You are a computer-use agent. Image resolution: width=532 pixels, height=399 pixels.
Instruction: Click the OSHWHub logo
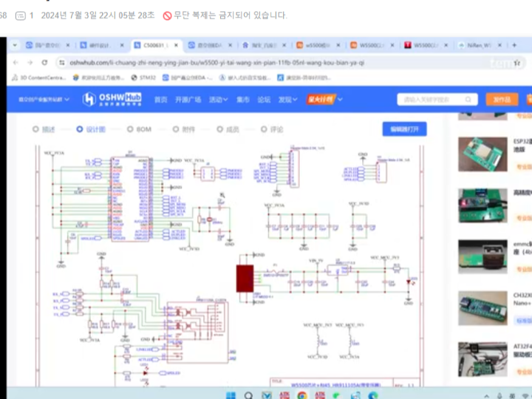111,99
